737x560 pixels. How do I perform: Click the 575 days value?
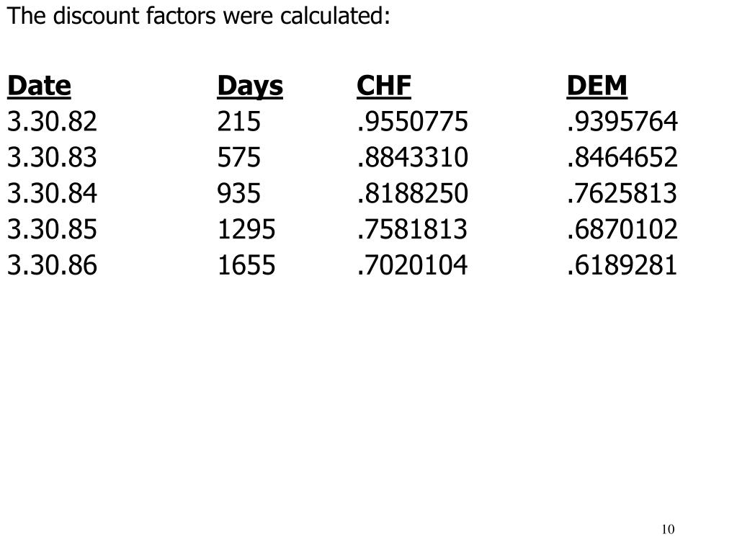238,157
